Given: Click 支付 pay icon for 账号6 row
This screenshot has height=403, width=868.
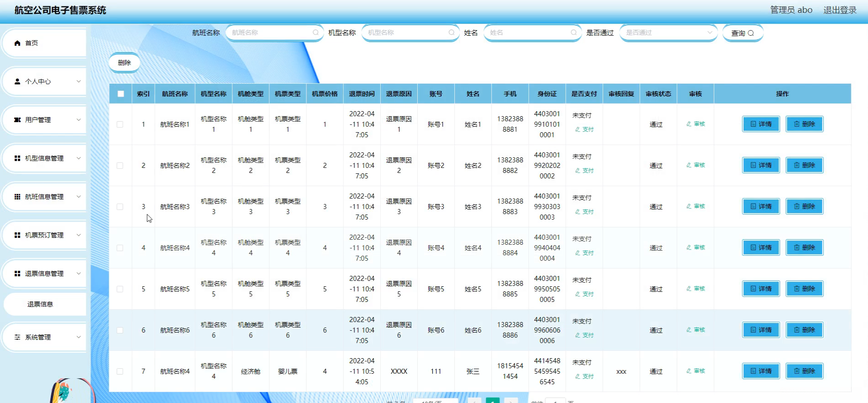Looking at the screenshot, I should 578,335.
